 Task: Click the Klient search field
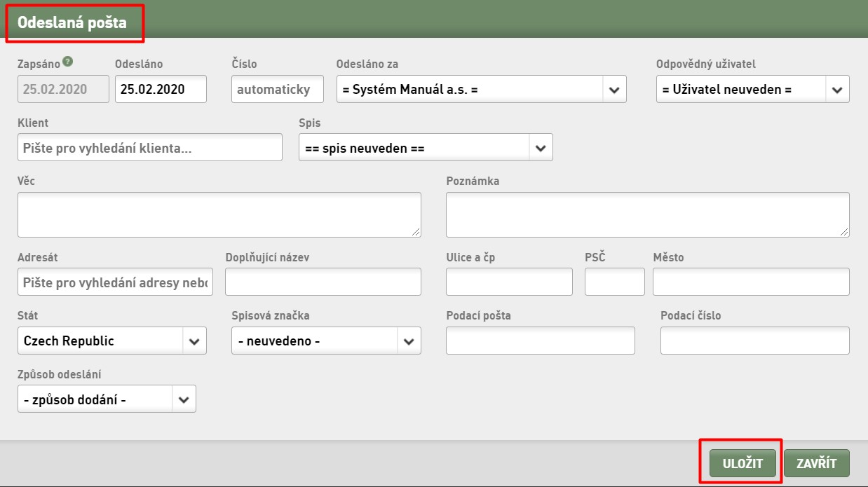tap(150, 148)
